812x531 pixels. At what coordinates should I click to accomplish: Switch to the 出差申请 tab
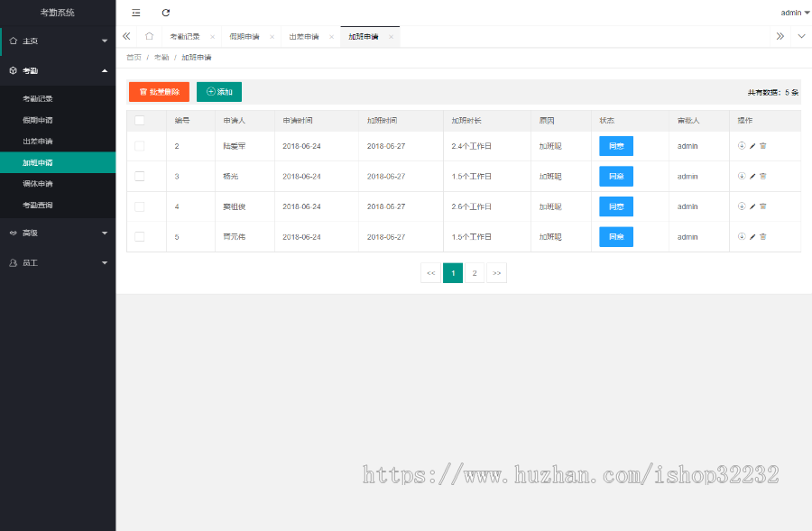coord(304,37)
